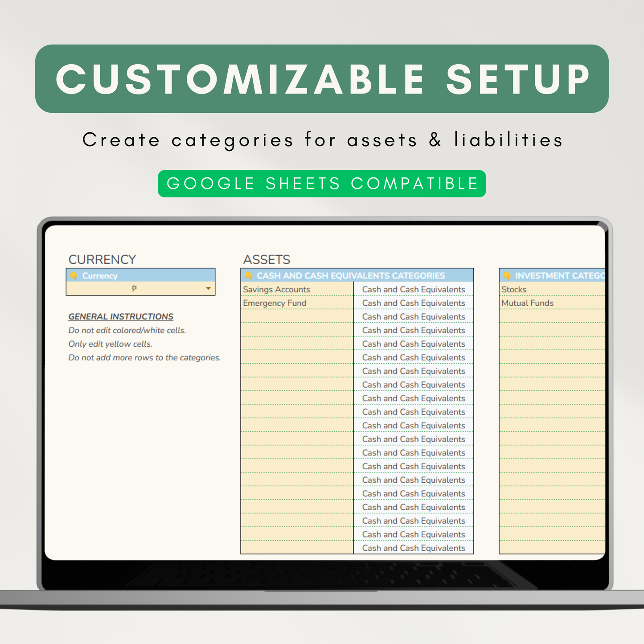Screen dimensions: 644x644
Task: Select the Investment Categories header text
Action: (559, 276)
